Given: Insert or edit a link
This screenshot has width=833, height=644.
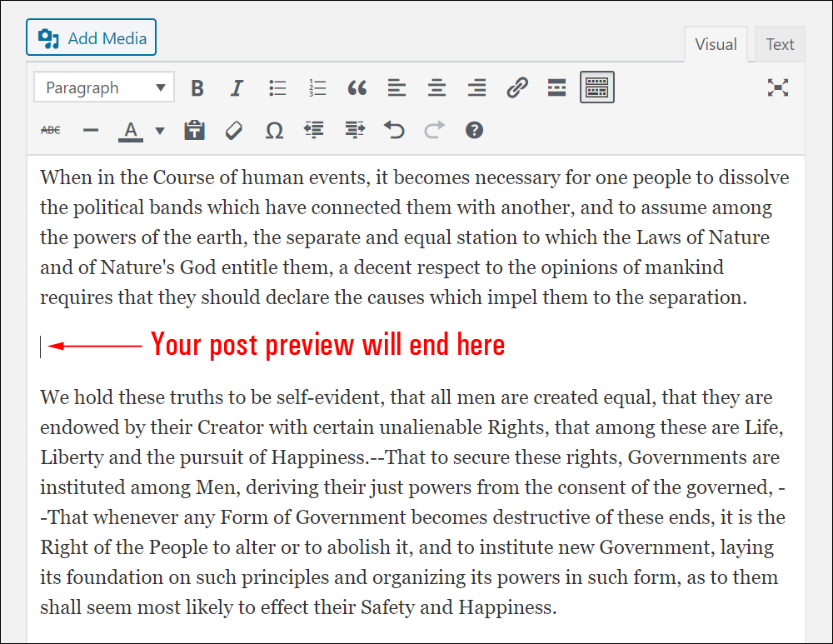Looking at the screenshot, I should pyautogui.click(x=517, y=87).
